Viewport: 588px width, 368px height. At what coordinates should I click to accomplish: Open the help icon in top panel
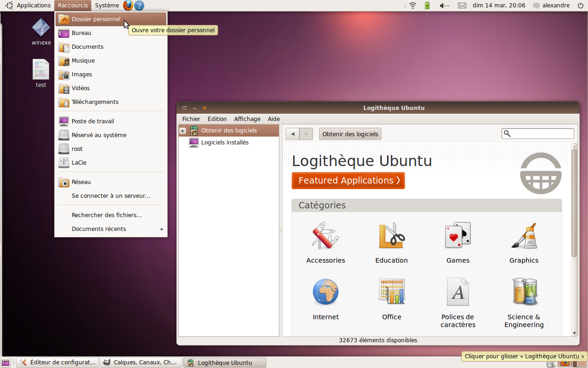coord(139,6)
